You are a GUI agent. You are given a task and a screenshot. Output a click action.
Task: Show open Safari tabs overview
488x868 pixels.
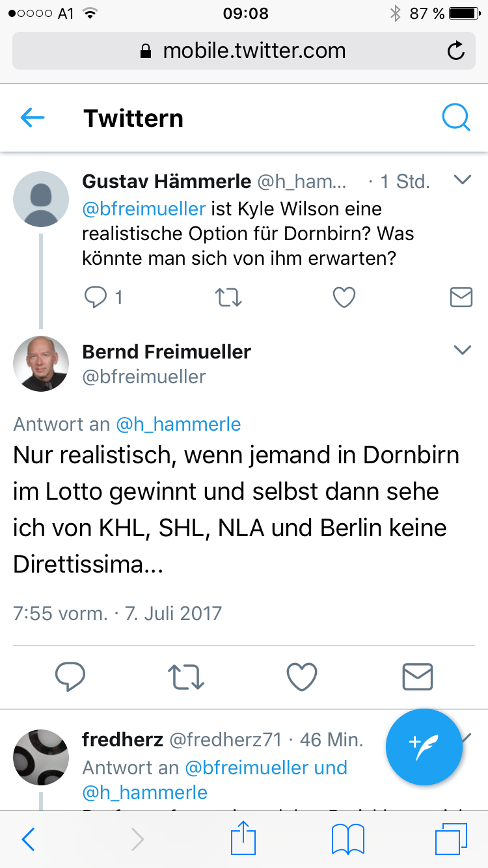click(451, 839)
